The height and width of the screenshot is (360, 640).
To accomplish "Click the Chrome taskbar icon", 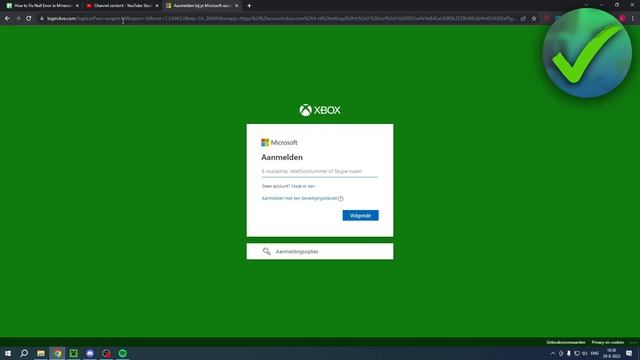I will pyautogui.click(x=57, y=353).
